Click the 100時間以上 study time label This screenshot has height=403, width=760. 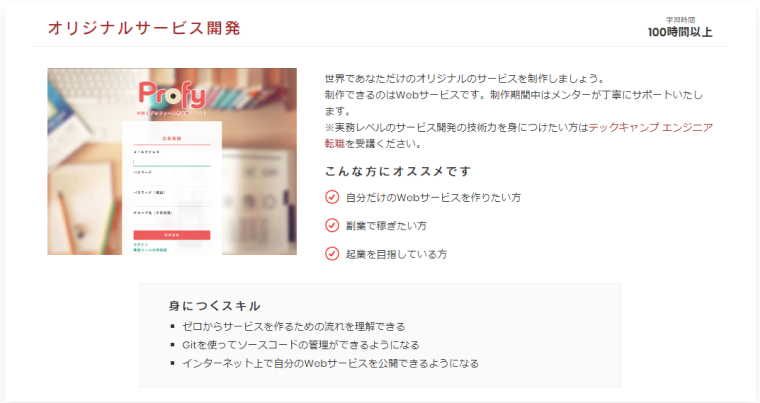(680, 32)
